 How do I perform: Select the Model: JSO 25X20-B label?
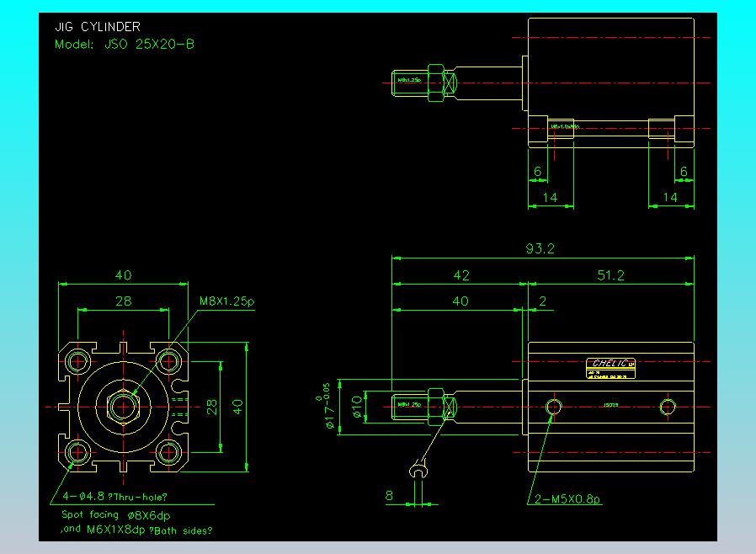[125, 44]
